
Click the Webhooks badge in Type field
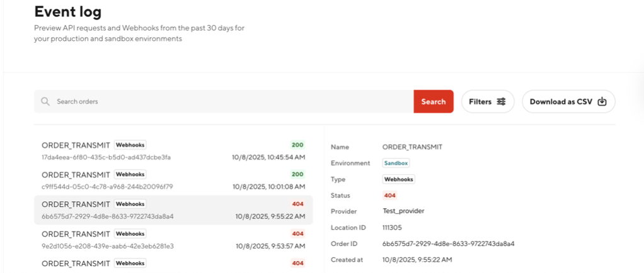(398, 179)
